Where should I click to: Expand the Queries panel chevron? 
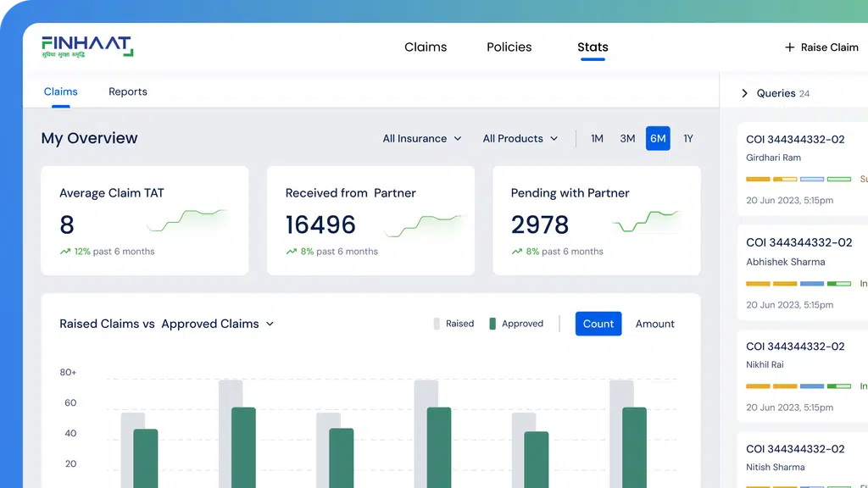click(x=744, y=93)
